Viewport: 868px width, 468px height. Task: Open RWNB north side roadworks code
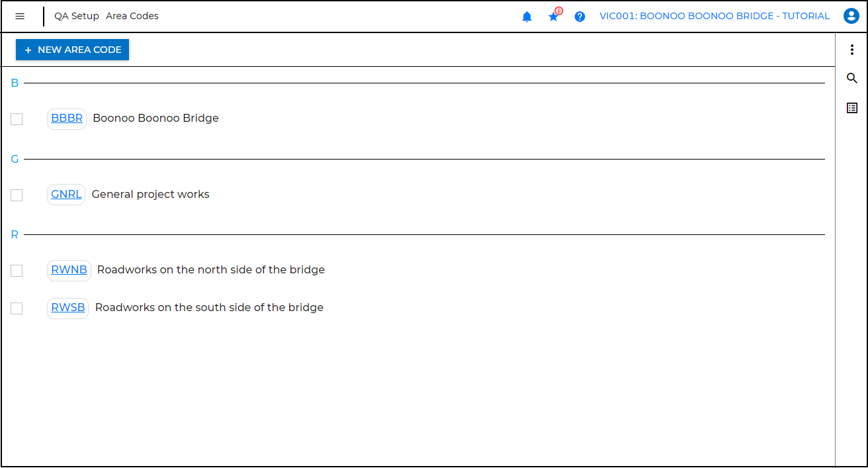pyautogui.click(x=69, y=269)
